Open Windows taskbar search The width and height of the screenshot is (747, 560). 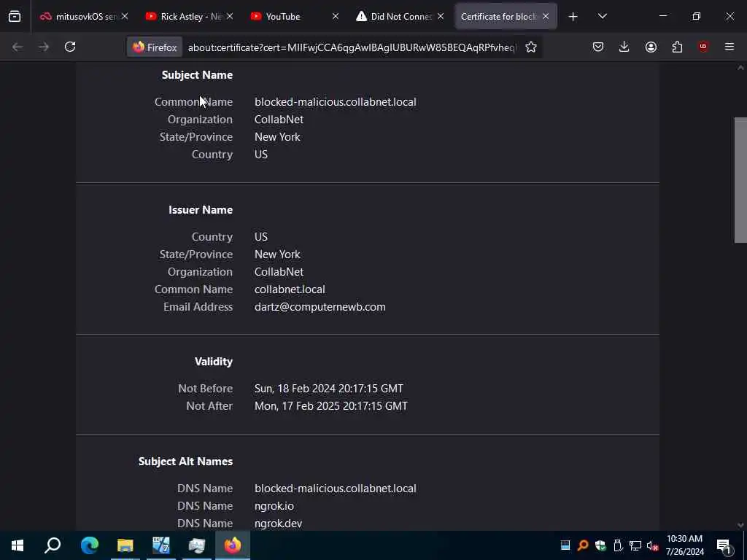53,545
